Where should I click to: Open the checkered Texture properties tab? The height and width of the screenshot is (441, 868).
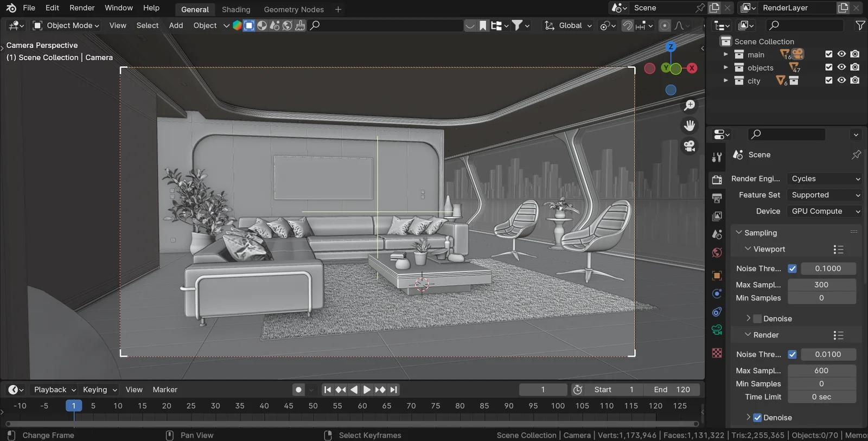tap(717, 353)
